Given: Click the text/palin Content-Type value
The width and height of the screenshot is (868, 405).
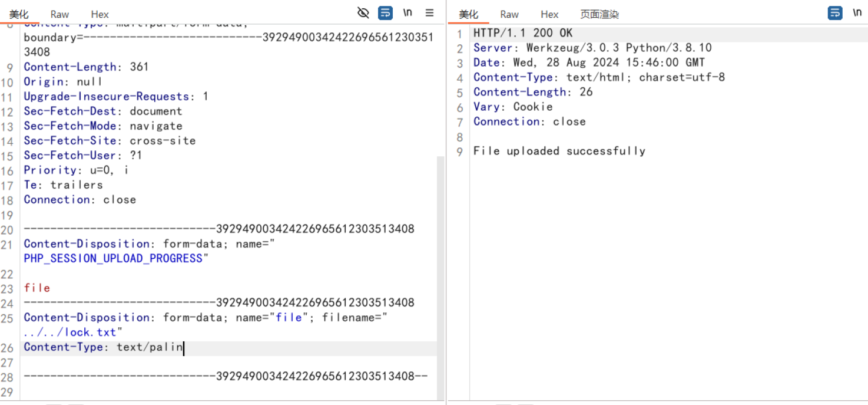Looking at the screenshot, I should click(150, 347).
